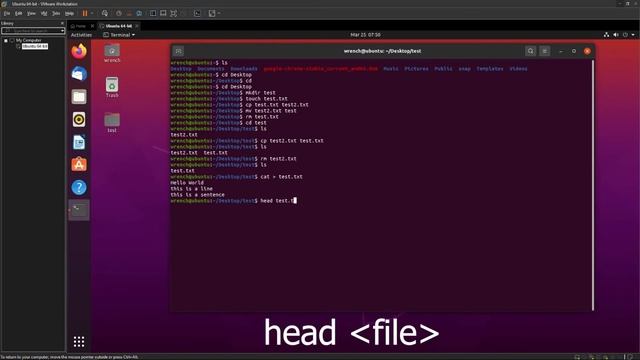This screenshot has width=640, height=360.
Task: Take a snapshot of the virtual machine
Action: click(x=119, y=13)
